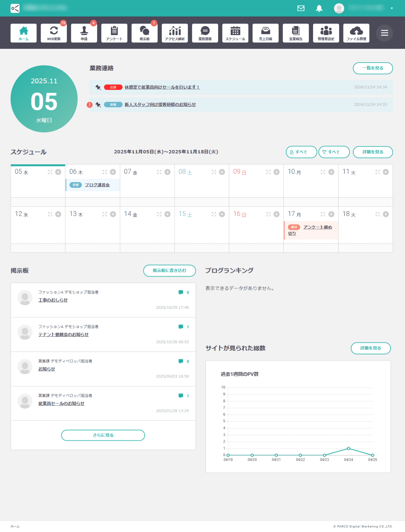Image resolution: width=405 pixels, height=532 pixels.
Task: Open the schedule lock すべて filter
Action: pos(301,152)
